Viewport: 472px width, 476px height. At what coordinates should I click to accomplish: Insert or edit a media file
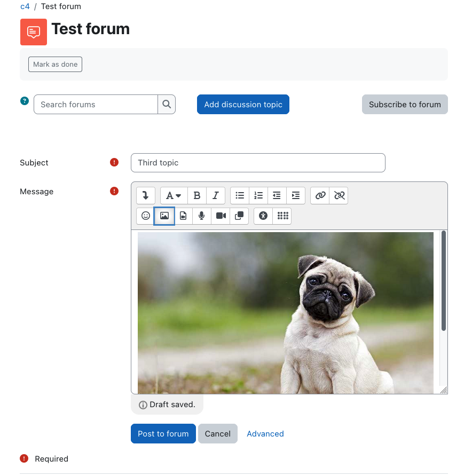[x=183, y=216]
